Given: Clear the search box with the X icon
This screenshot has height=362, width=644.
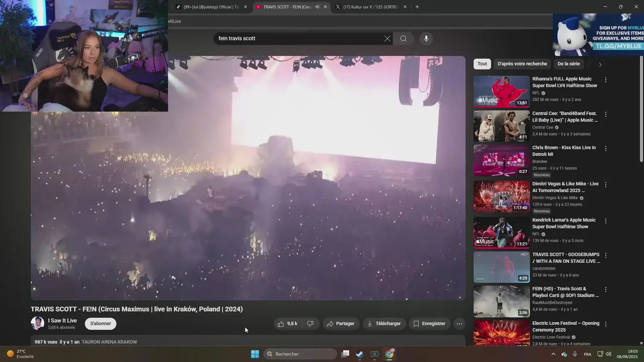Looking at the screenshot, I should [x=387, y=39].
